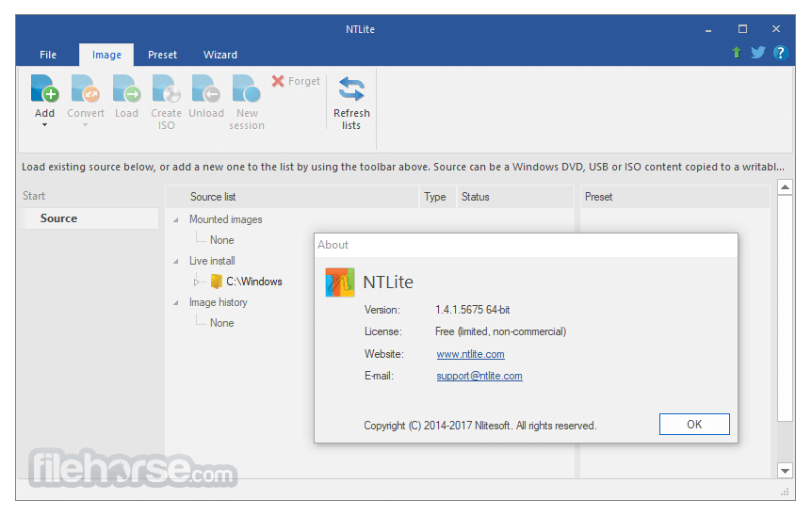This screenshot has height=516, width=812.
Task: Click the Copyright Nlitesoft text
Action: 480,426
